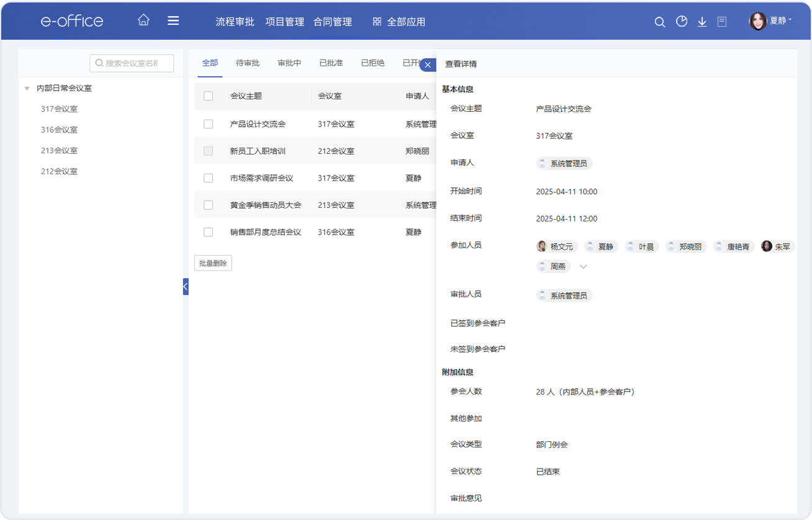Click the 搜索会议室名称 search field

point(132,63)
